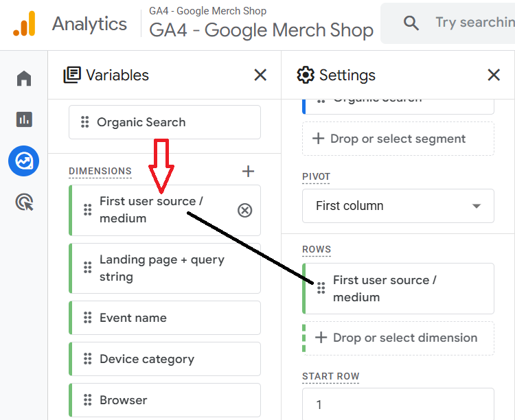Viewport: 515px width, 420px height.
Task: Open the Advertising cursor icon
Action: 24,202
